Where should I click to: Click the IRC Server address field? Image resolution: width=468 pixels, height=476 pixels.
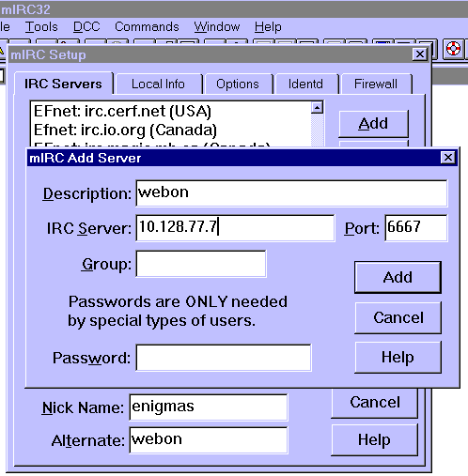[x=235, y=228]
